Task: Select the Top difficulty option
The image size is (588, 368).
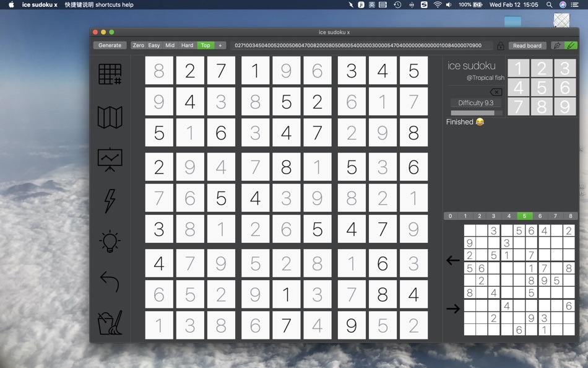Action: 205,45
